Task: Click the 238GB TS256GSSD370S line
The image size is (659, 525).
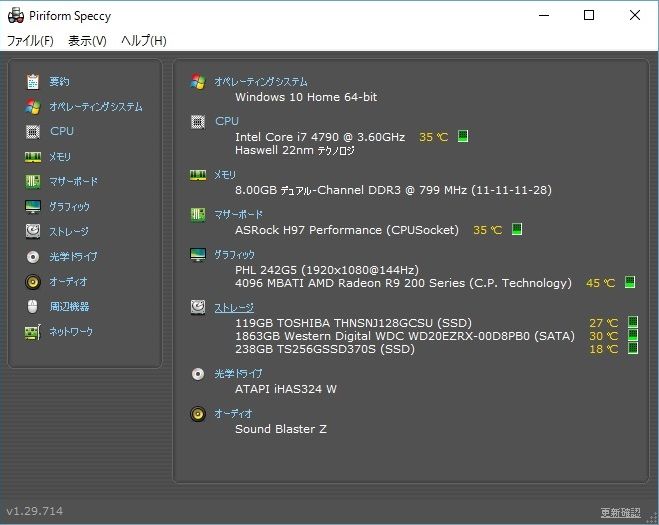Action: [x=325, y=349]
